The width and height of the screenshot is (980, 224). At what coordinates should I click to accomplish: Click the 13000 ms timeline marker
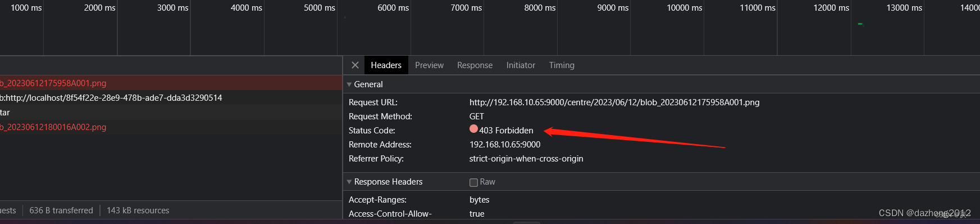pos(904,8)
